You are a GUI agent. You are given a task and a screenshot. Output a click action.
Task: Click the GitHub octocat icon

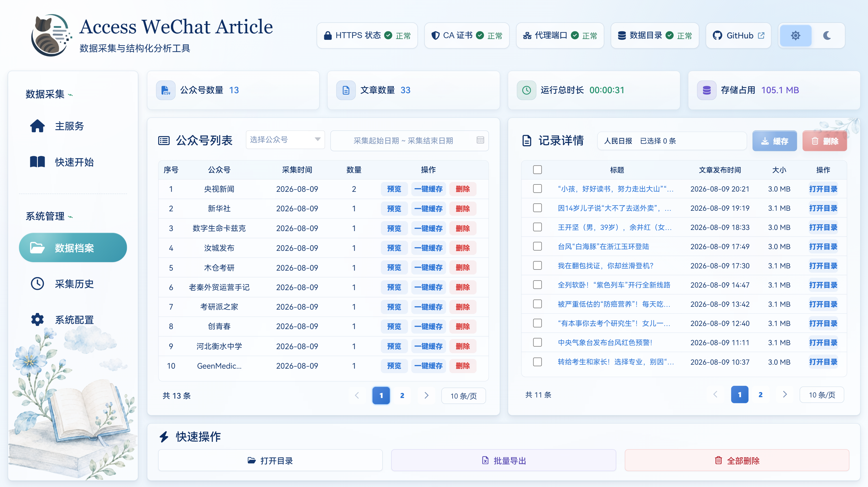pos(717,35)
